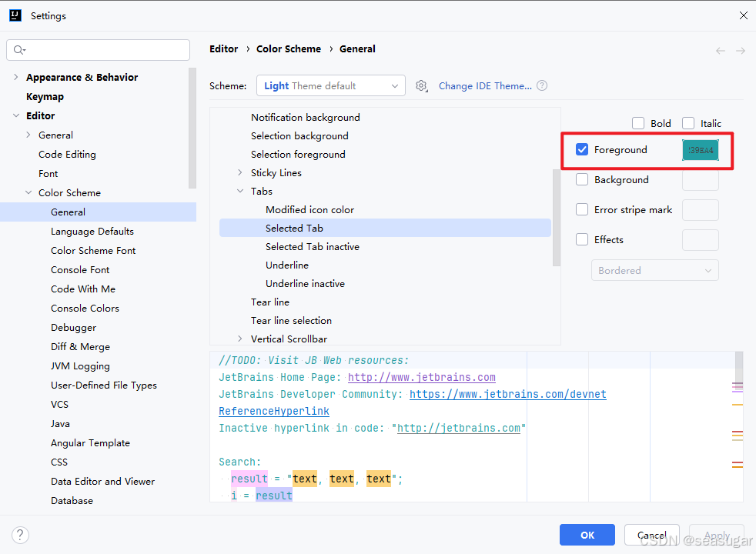Click the scheme settings gear icon
Screen dimensions: 756x554
click(x=422, y=86)
